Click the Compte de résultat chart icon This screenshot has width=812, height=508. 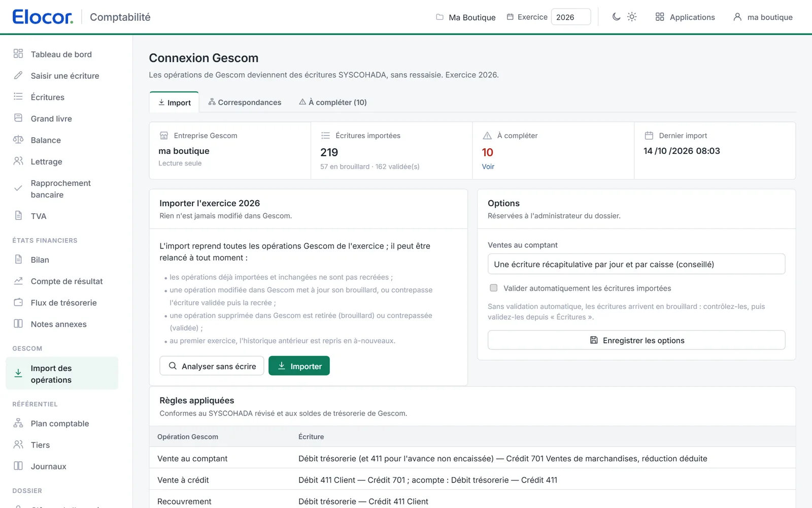18,281
